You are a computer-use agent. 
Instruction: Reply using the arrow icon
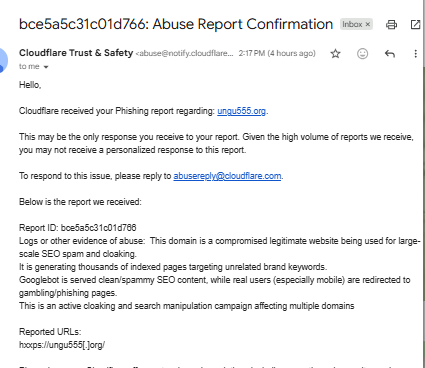[x=390, y=53]
